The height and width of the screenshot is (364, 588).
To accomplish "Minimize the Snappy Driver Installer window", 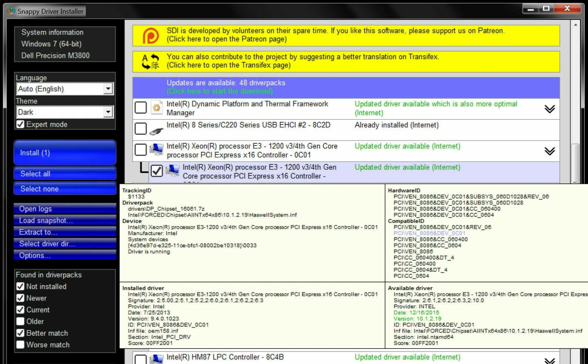I will click(x=531, y=9).
